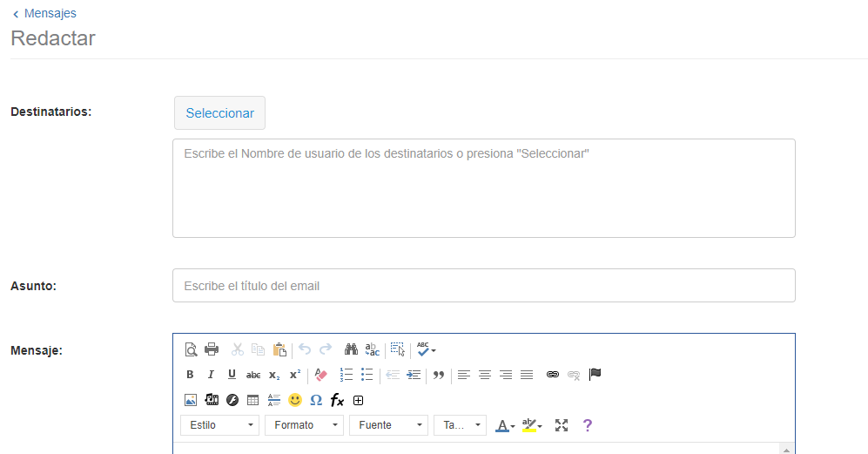
Task: Click the Seleccionar recipients button
Action: [x=219, y=113]
